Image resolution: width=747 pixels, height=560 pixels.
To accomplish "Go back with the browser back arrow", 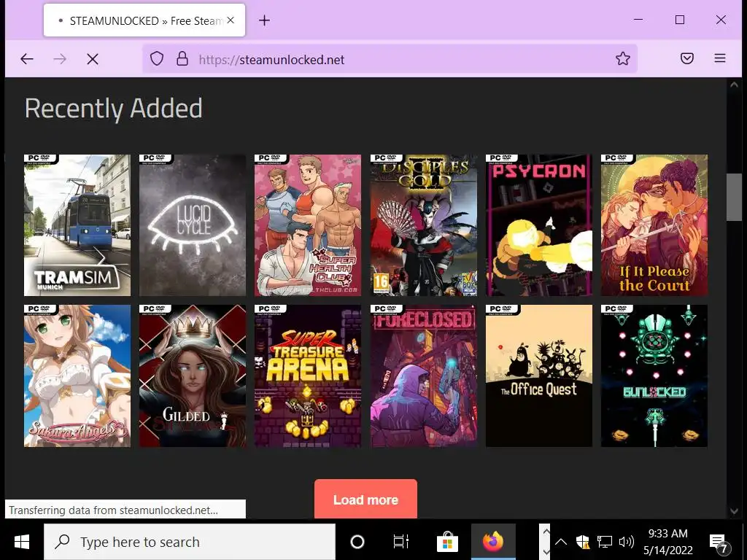I will pos(27,59).
